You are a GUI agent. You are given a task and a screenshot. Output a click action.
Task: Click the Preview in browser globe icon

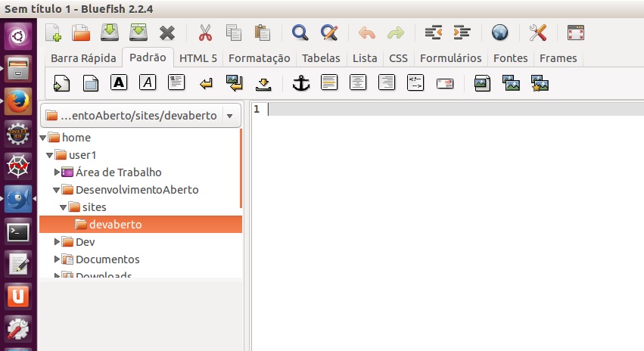tap(499, 33)
